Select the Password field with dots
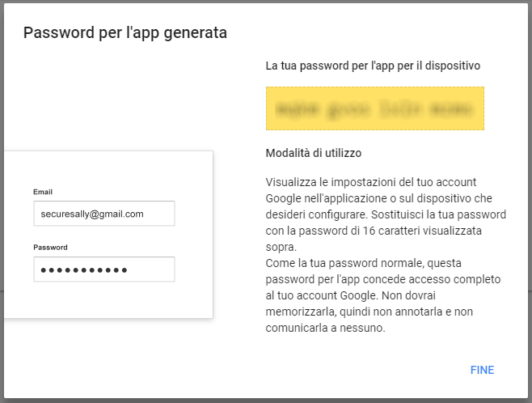Viewport: 532px width, 403px height. click(104, 269)
